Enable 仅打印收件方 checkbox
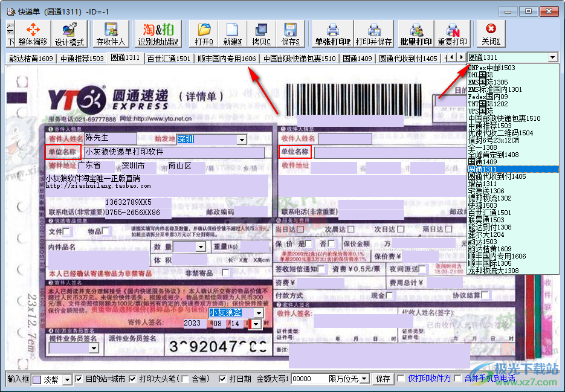The height and width of the screenshot is (392, 565). coord(401,378)
